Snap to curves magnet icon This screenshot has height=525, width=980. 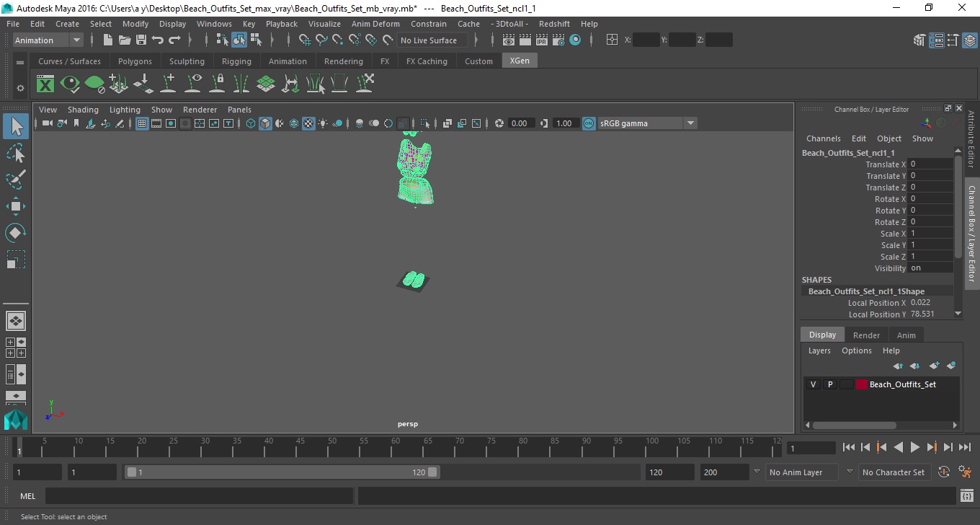321,40
